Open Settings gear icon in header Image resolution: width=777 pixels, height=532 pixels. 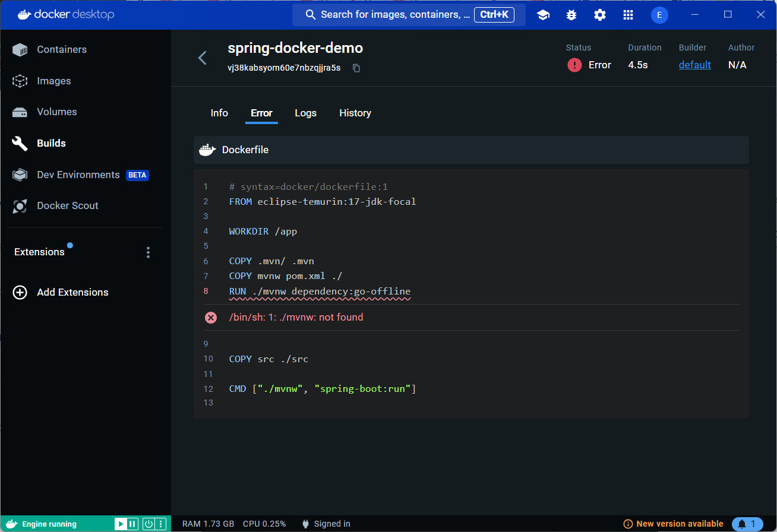pyautogui.click(x=600, y=15)
